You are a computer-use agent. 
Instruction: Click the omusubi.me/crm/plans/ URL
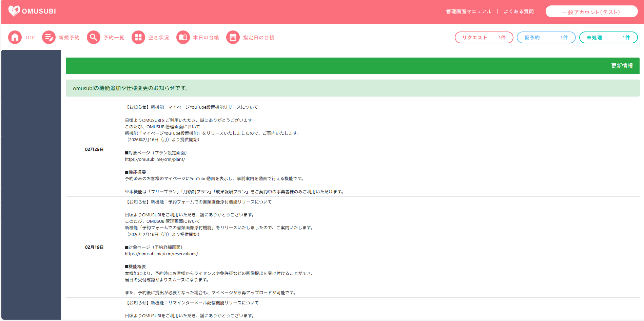click(155, 159)
